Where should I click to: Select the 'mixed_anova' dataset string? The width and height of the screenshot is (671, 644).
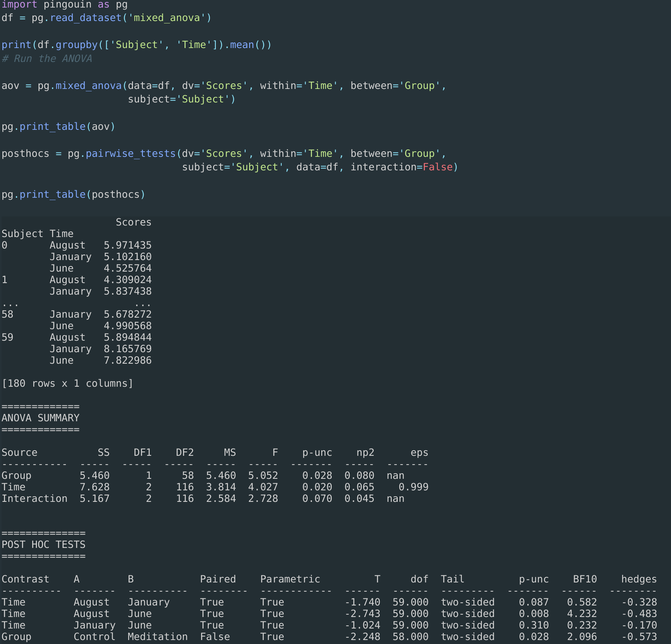click(166, 17)
